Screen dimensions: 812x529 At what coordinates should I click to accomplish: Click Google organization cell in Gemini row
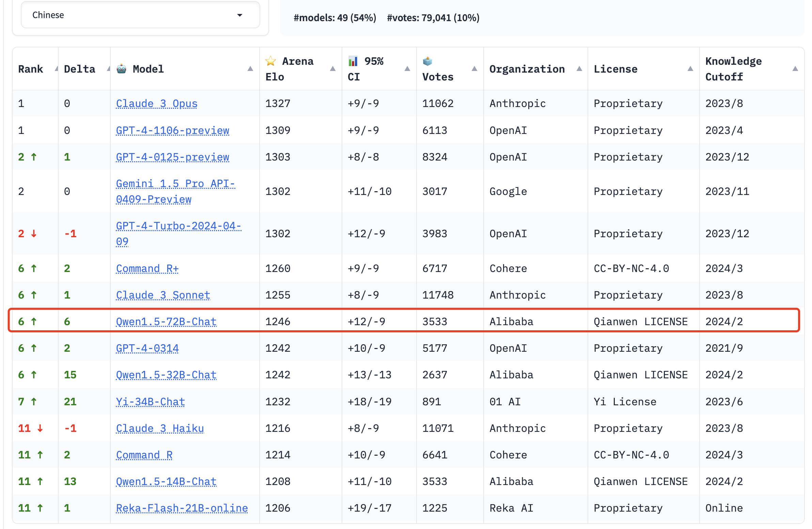tap(508, 192)
